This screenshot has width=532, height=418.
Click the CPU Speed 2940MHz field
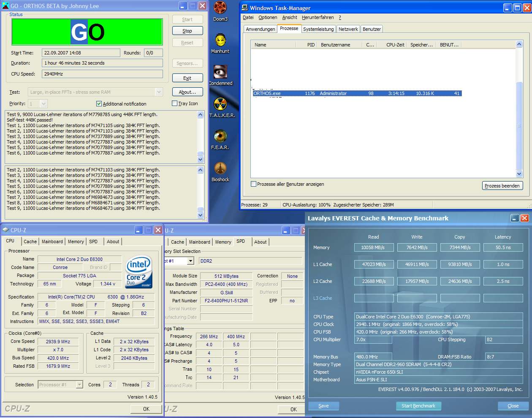(102, 74)
